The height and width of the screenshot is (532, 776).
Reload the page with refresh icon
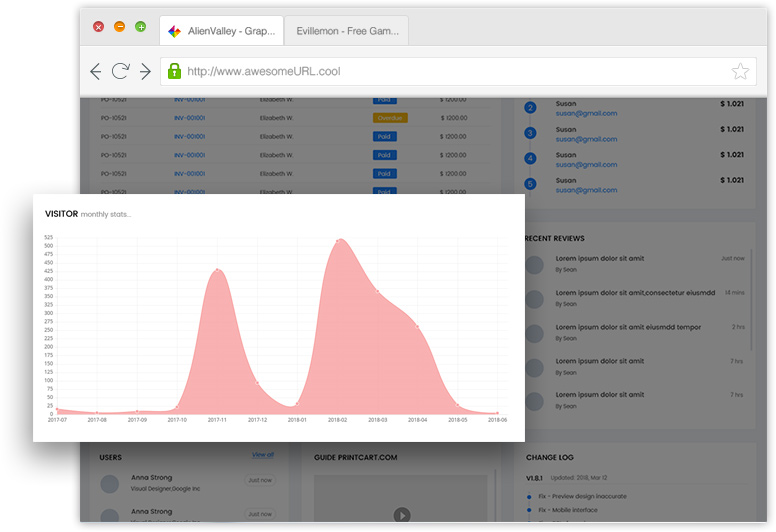(120, 71)
